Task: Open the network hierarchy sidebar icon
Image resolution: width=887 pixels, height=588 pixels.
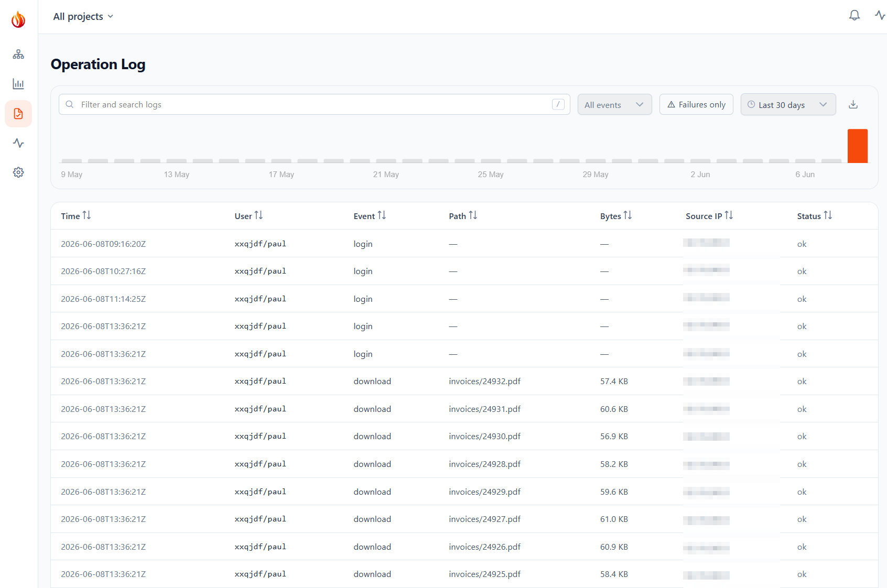Action: [18, 55]
